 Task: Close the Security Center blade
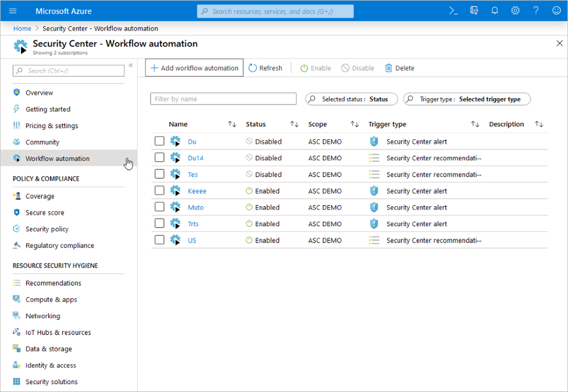pos(559,43)
